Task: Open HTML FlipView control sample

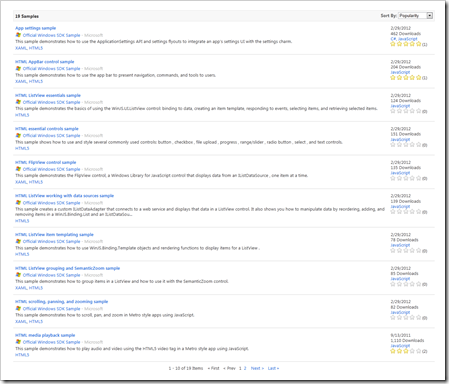Action: 45,162
